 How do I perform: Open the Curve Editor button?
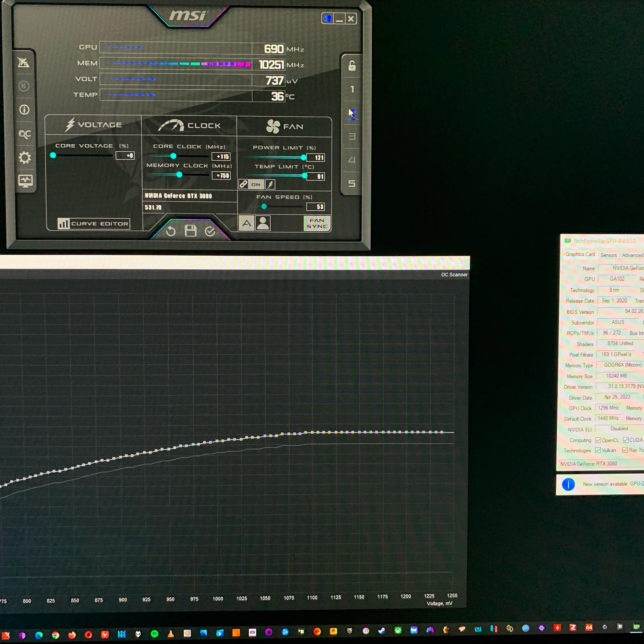click(x=93, y=224)
